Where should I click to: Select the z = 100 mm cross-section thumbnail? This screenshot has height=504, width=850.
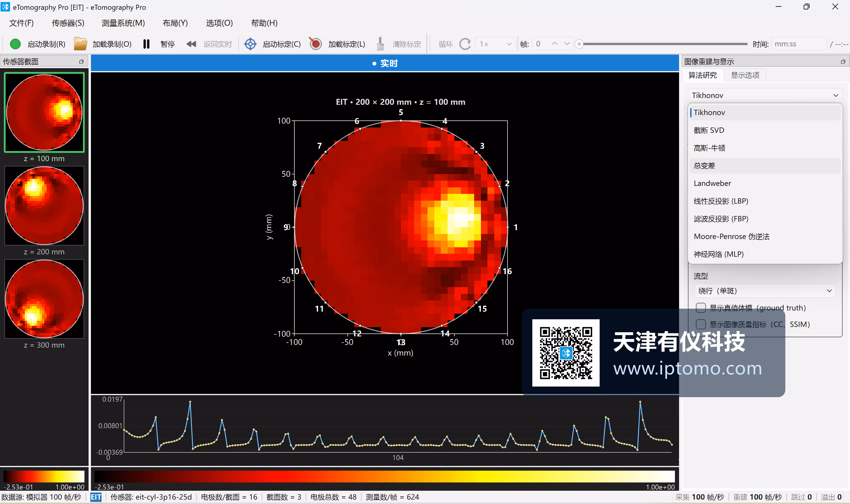tap(44, 112)
